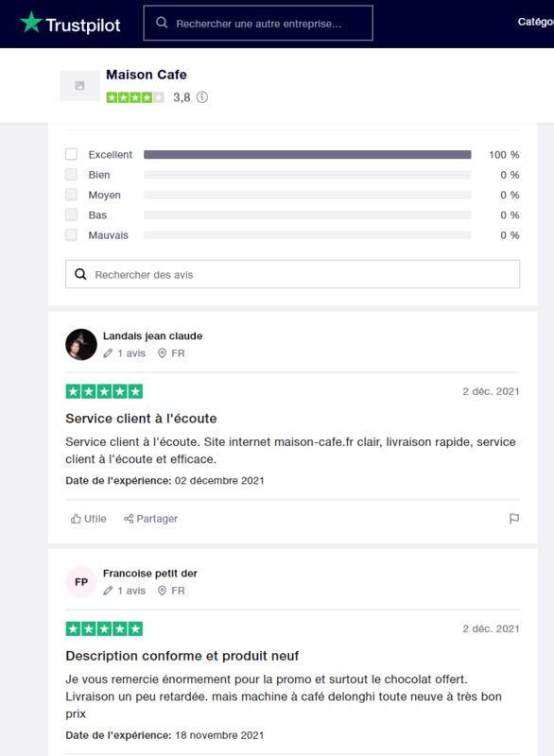Click the Trustpilot star logo
The width and height of the screenshot is (554, 756).
click(31, 22)
